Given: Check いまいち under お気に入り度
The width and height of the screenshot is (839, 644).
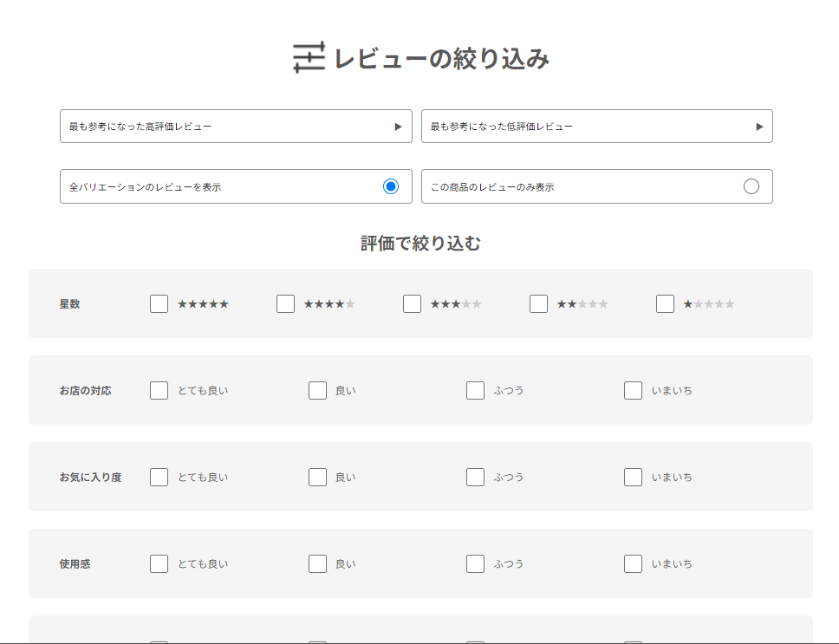Looking at the screenshot, I should tap(633, 477).
